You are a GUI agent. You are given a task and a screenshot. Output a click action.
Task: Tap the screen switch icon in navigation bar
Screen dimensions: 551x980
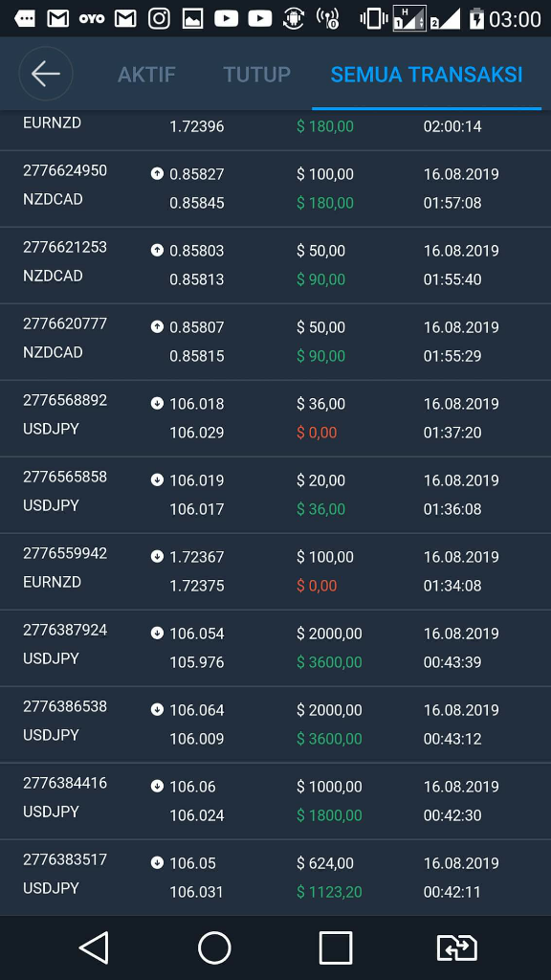pos(456,947)
